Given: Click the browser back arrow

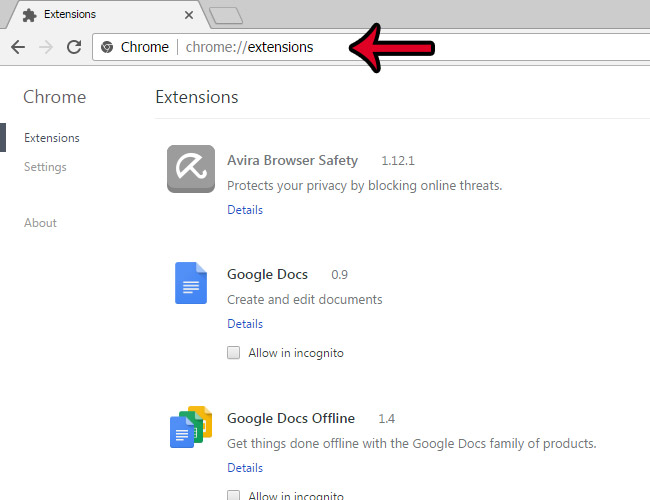Looking at the screenshot, I should (18, 47).
